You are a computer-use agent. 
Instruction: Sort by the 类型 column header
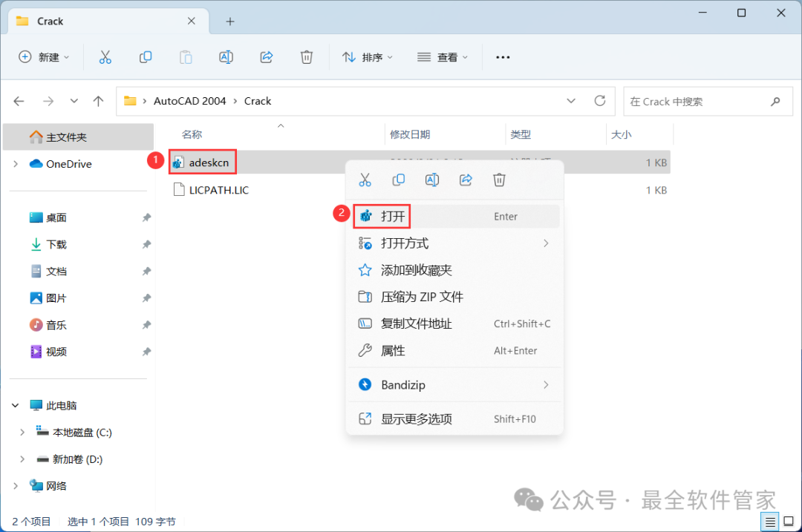[520, 134]
